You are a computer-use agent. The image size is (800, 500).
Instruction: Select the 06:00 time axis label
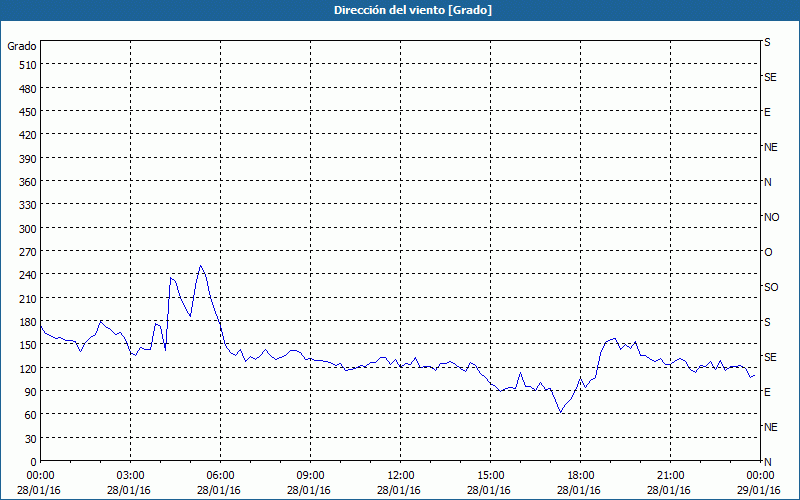click(220, 475)
